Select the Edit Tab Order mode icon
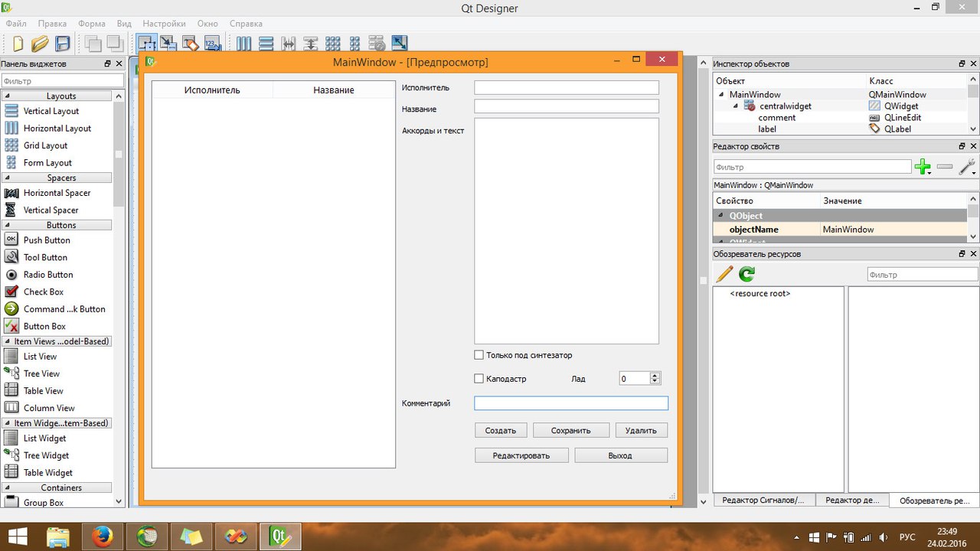980x551 pixels. pos(213,44)
